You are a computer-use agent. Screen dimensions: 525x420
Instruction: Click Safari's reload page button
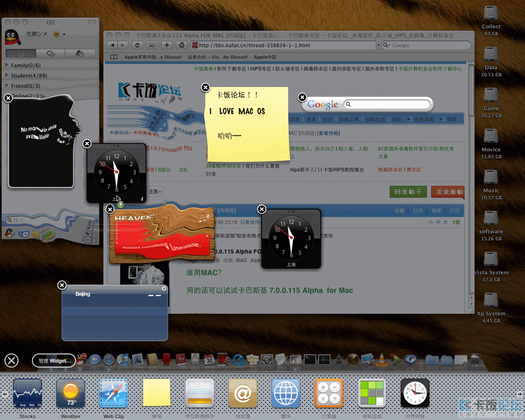pyautogui.click(x=137, y=45)
